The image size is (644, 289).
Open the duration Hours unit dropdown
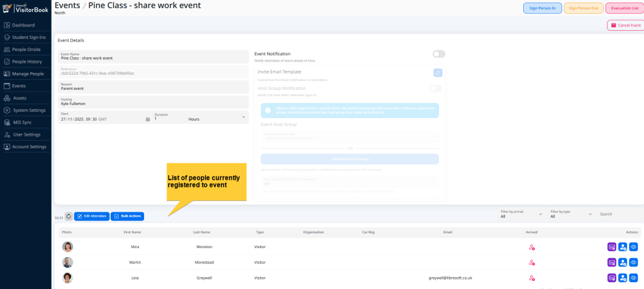(217, 119)
